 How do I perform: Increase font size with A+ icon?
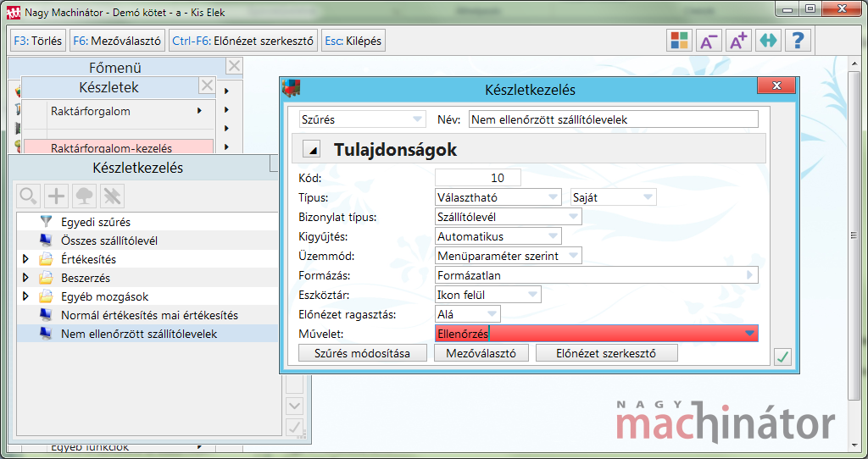click(x=738, y=41)
